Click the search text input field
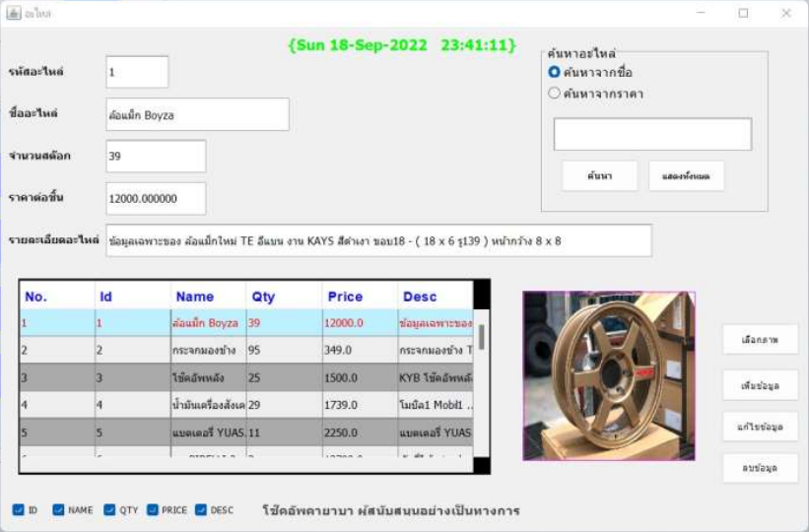809x532 pixels. click(652, 134)
